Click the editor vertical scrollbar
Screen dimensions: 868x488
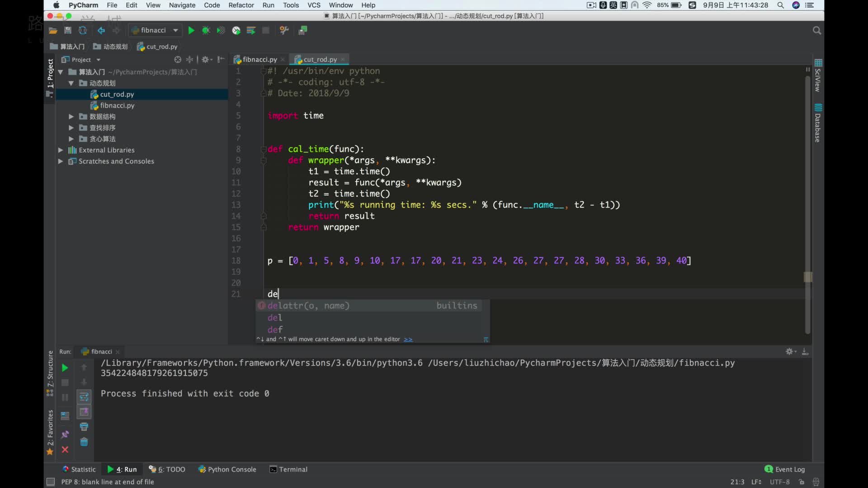click(x=807, y=205)
